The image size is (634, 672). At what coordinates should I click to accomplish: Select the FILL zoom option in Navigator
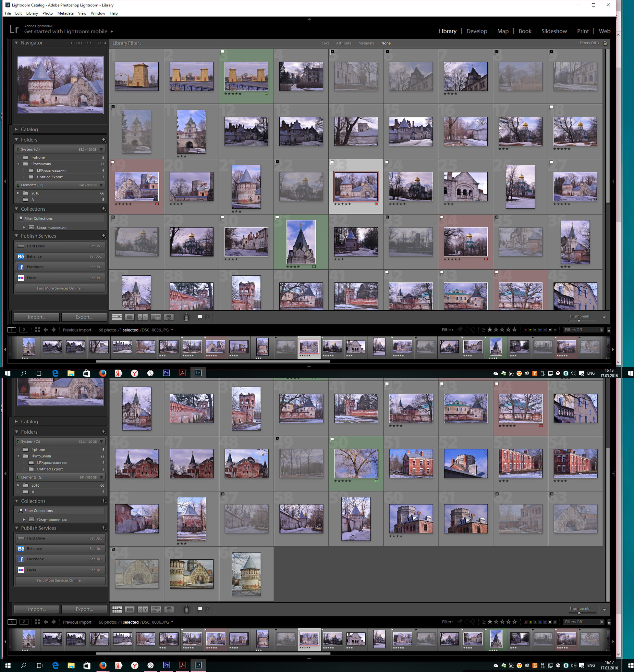tap(79, 43)
